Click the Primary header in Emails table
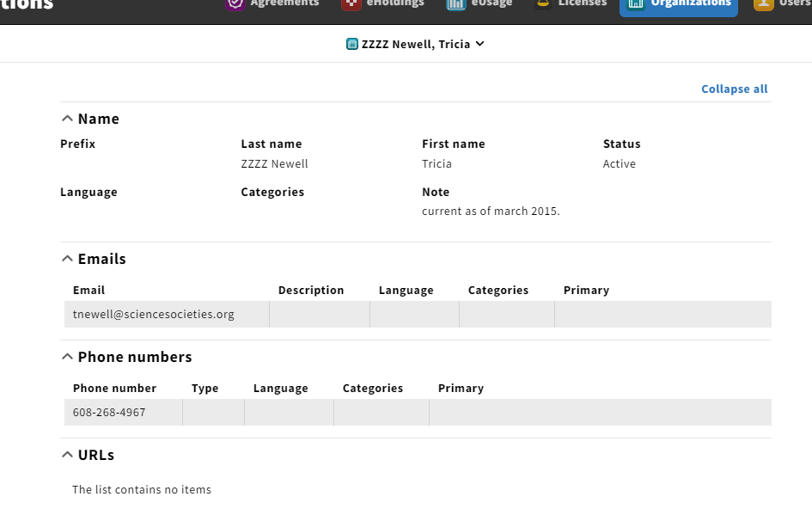This screenshot has width=812, height=515. point(586,290)
